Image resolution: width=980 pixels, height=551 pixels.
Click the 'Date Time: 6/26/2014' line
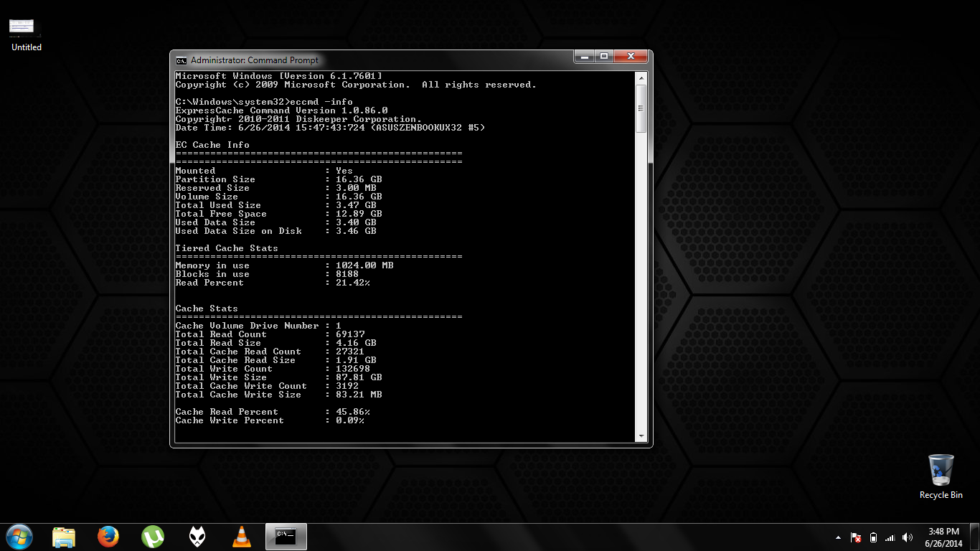(x=330, y=128)
